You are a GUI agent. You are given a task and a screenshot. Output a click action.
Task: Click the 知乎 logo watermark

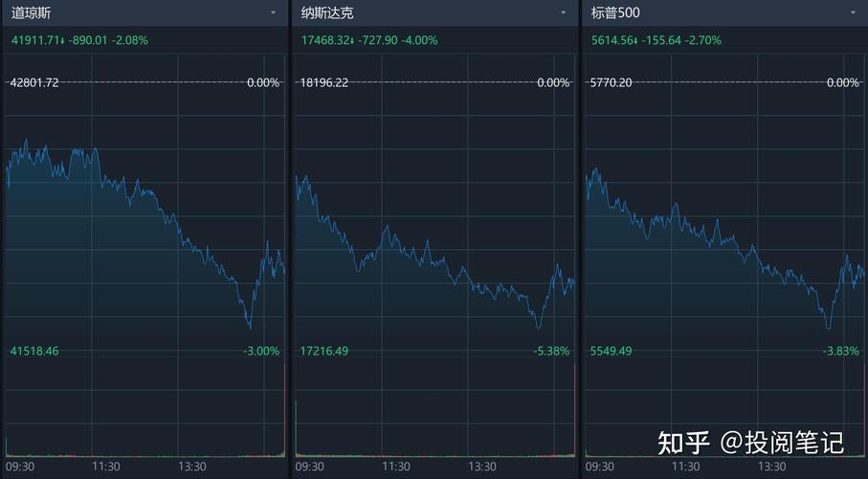click(683, 443)
